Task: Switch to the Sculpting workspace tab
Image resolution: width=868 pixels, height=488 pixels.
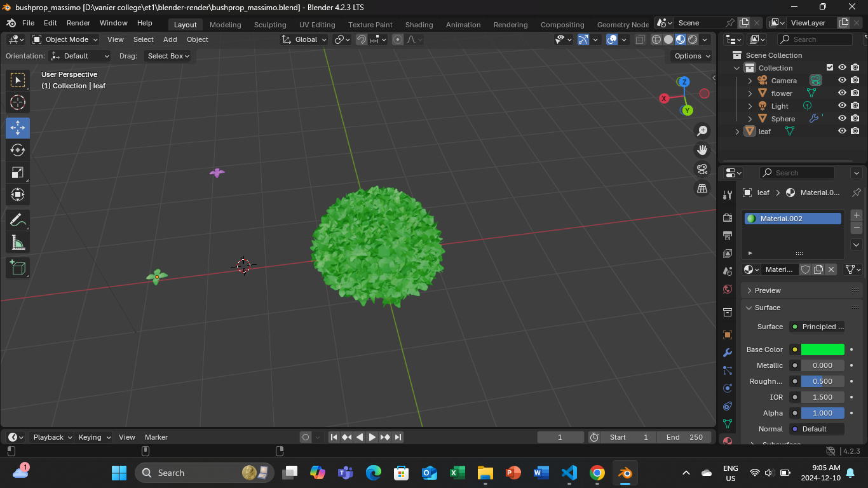Action: click(x=270, y=25)
